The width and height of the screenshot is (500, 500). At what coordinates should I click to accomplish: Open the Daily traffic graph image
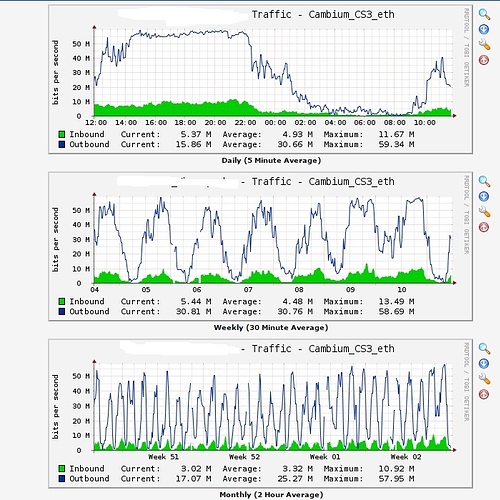pyautogui.click(x=260, y=79)
